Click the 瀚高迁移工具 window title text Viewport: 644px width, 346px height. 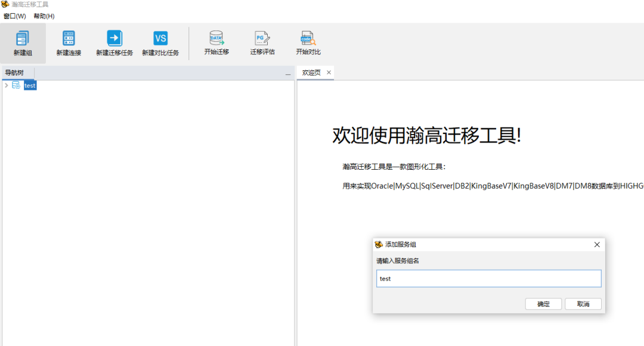pyautogui.click(x=30, y=5)
